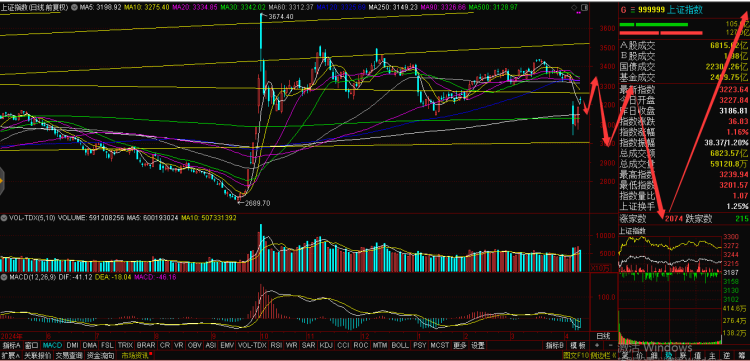Click the 今日开盘 value 3227.84
The height and width of the screenshot is (361, 750).
click(733, 100)
